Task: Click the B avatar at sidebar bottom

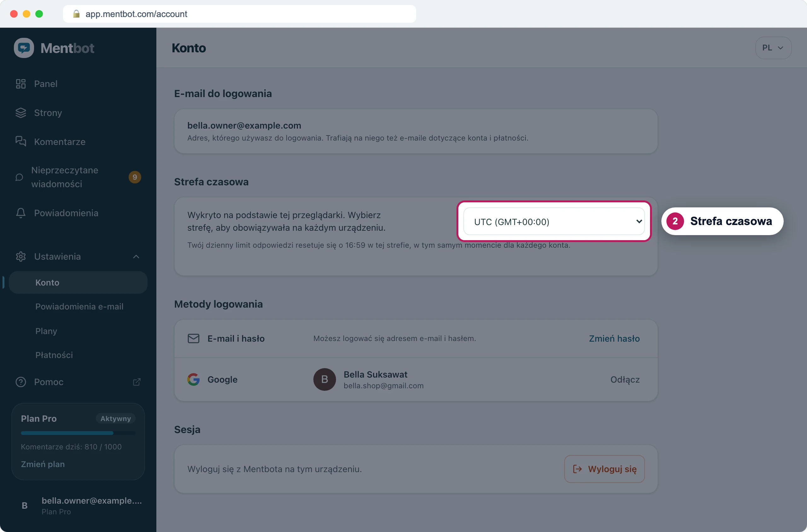Action: click(25, 506)
